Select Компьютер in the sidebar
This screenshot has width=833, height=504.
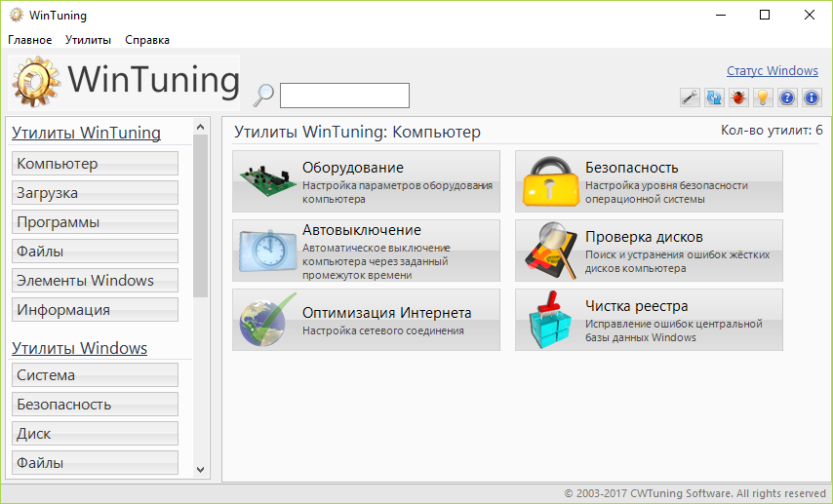(95, 164)
